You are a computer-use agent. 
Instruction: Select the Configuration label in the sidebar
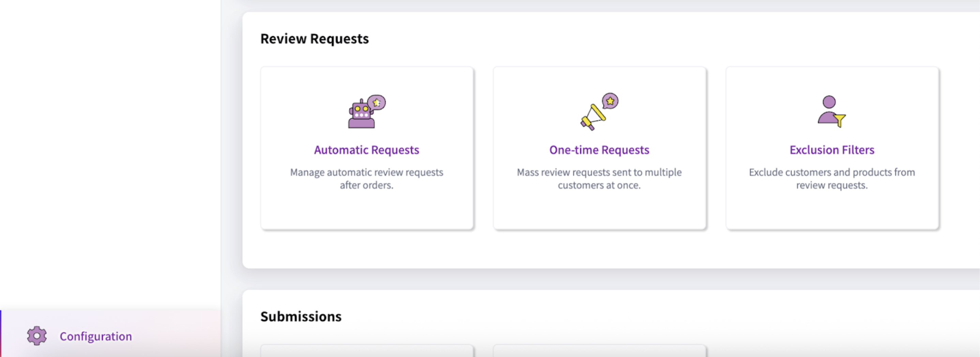[95, 336]
